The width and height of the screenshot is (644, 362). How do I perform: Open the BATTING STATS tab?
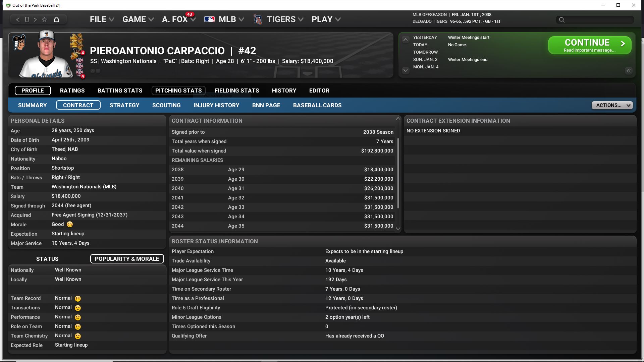120,90
